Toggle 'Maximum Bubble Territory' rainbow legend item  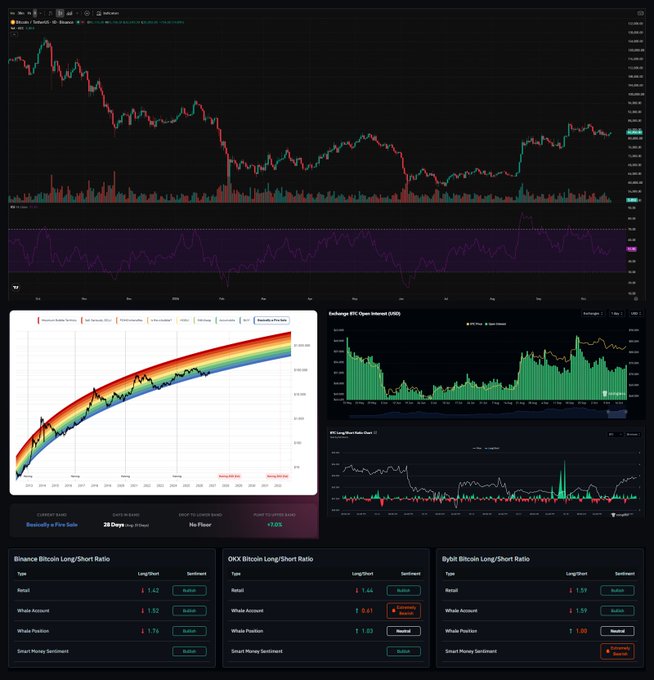tap(58, 320)
